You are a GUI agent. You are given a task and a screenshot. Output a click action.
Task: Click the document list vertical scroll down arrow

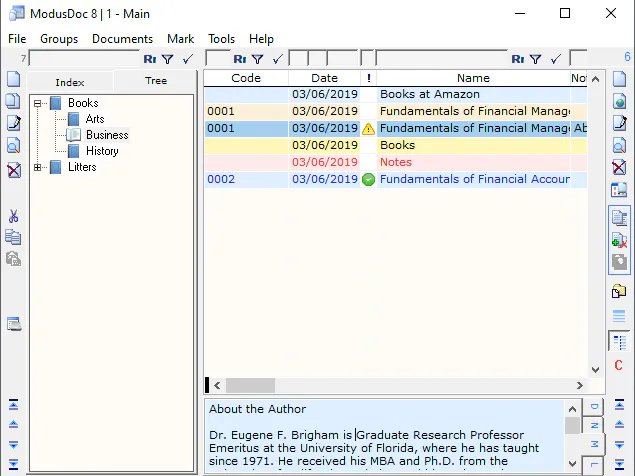[595, 369]
